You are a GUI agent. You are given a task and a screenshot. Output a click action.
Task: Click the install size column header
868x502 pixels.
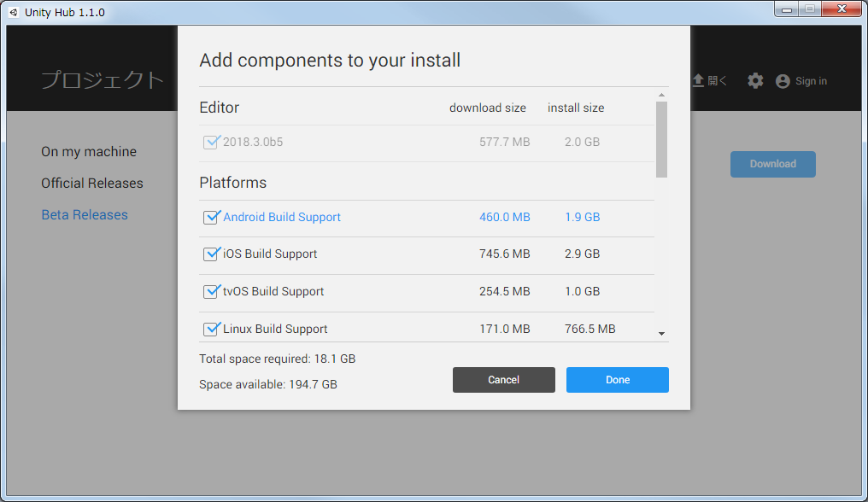576,108
